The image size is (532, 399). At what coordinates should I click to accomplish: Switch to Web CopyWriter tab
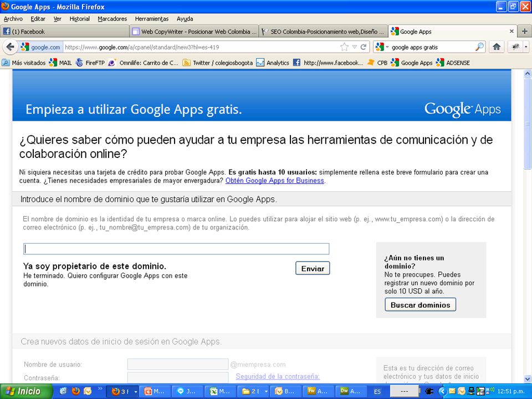pos(194,32)
